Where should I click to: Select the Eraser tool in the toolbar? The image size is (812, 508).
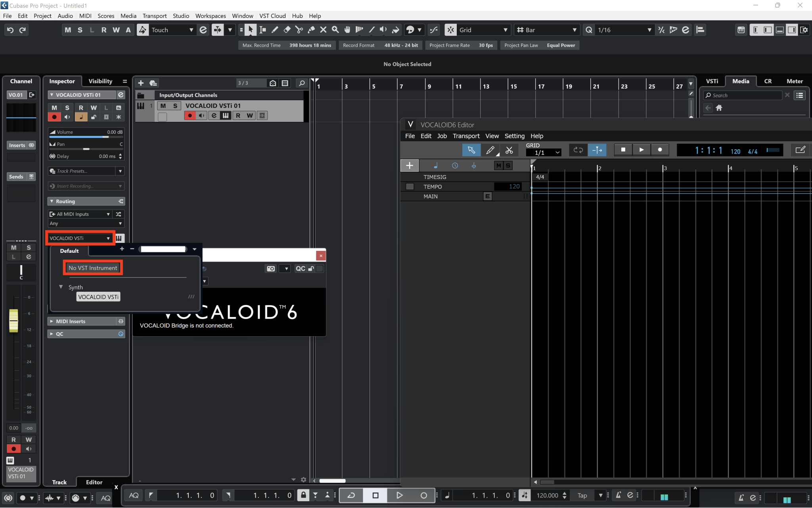click(x=286, y=29)
